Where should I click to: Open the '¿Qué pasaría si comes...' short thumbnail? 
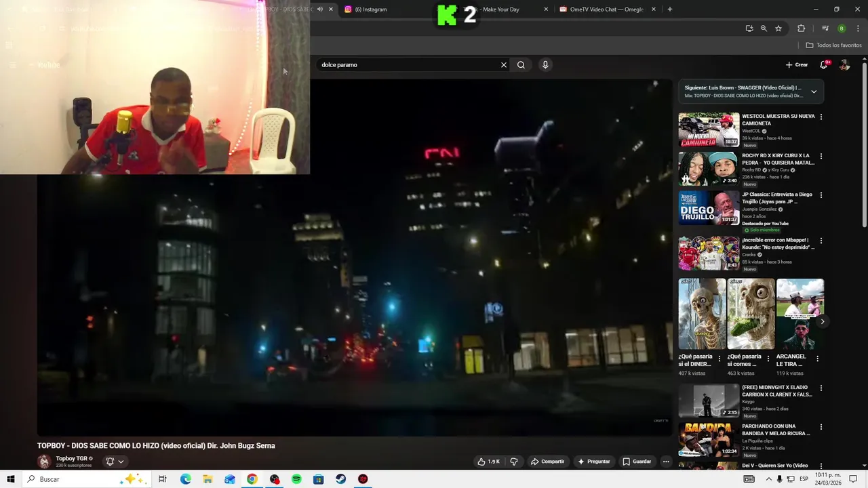(751, 314)
